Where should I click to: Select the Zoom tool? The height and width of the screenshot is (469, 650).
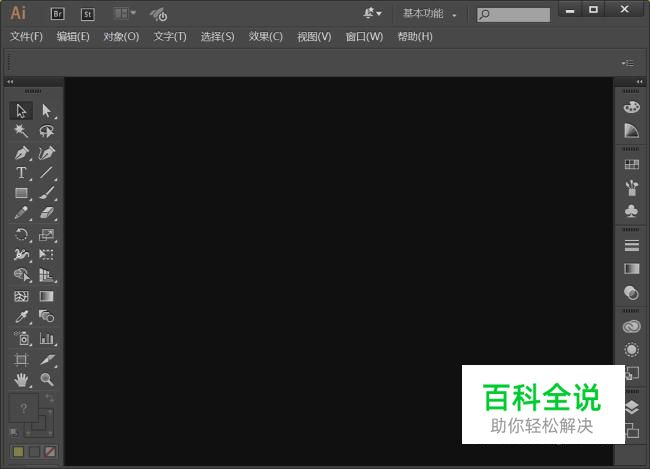[x=46, y=379]
